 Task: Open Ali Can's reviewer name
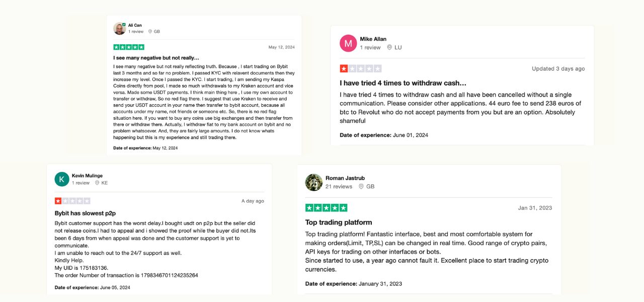tap(135, 25)
